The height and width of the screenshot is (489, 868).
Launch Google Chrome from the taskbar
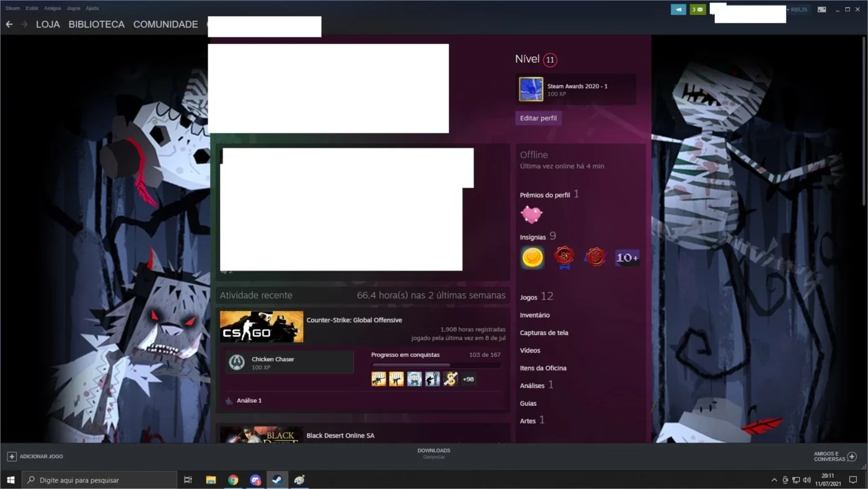(x=233, y=480)
